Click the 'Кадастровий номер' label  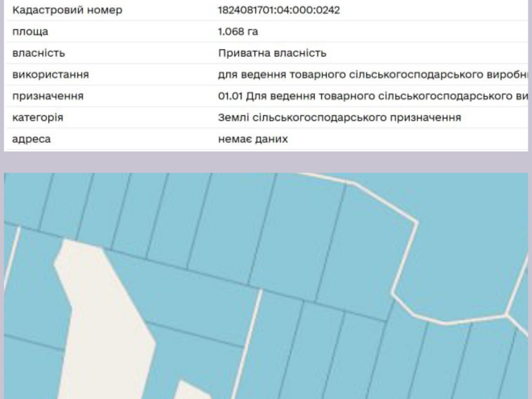click(67, 10)
